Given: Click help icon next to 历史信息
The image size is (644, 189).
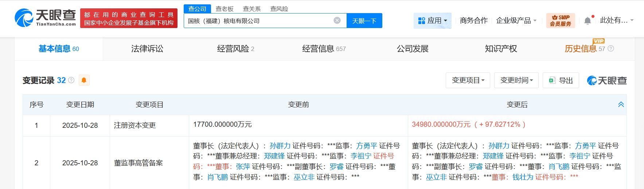Looking at the screenshot, I should click(611, 48).
